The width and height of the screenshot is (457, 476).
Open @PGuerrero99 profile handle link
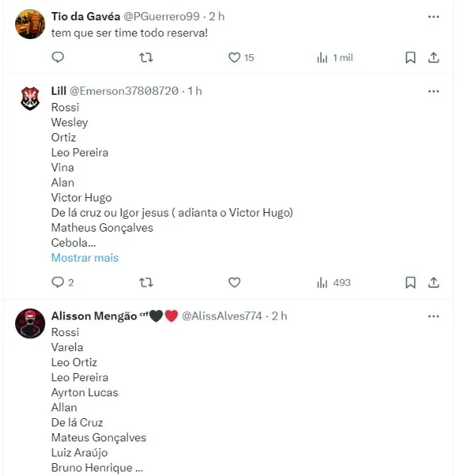(x=158, y=17)
